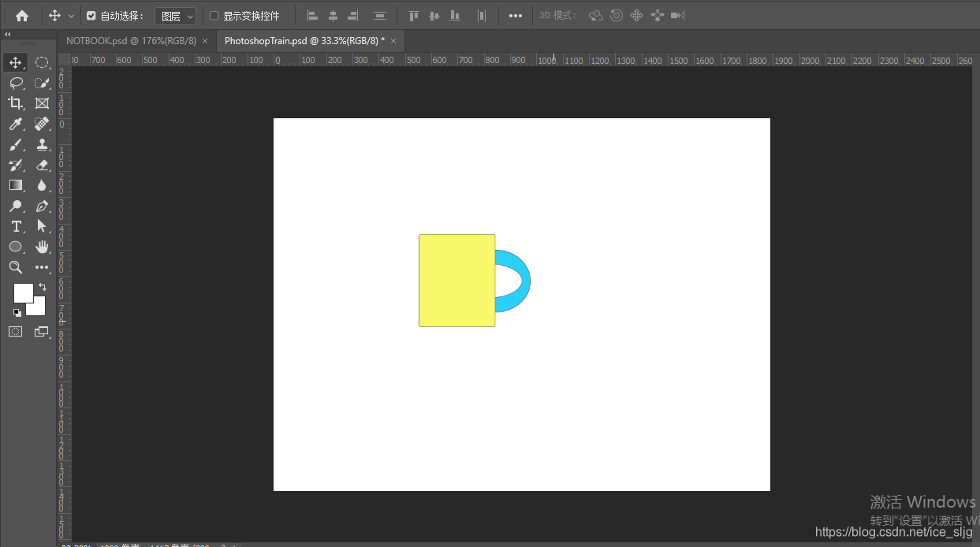This screenshot has width=980, height=547.
Task: Select the Quick Selection tool
Action: [x=43, y=84]
